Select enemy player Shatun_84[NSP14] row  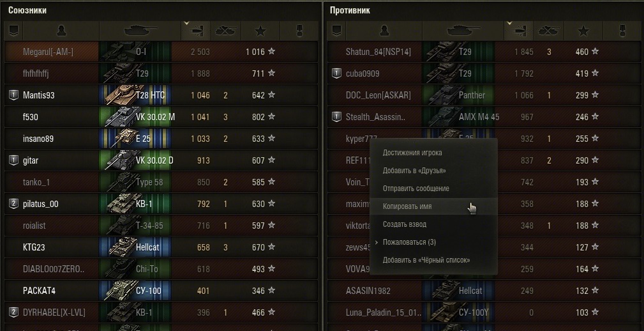[x=484, y=52]
